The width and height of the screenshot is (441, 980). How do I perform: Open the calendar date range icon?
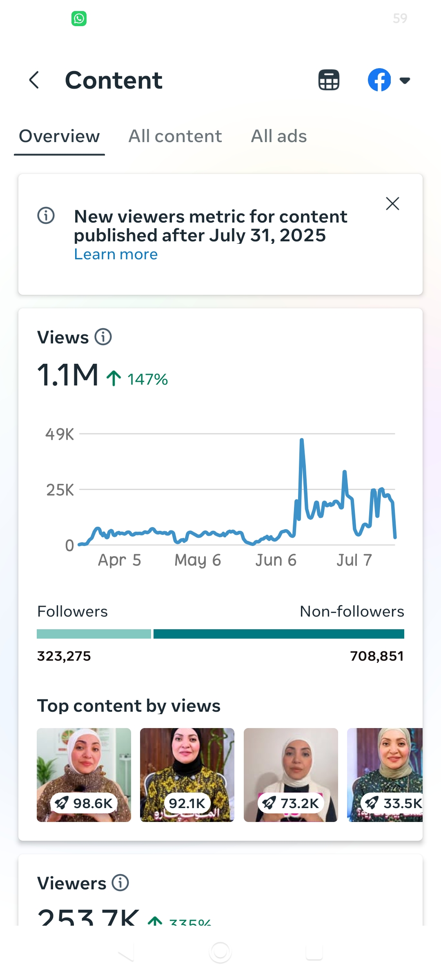click(329, 80)
